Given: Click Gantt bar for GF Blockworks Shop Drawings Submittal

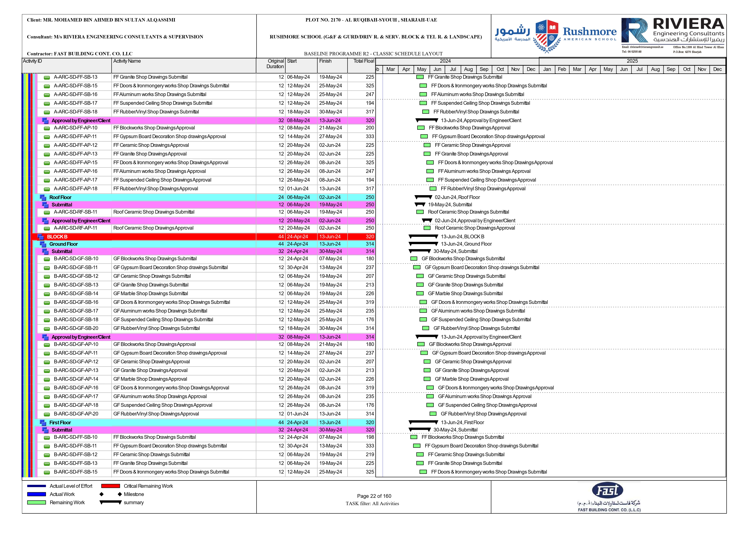Looking at the screenshot, I should tap(414, 259).
